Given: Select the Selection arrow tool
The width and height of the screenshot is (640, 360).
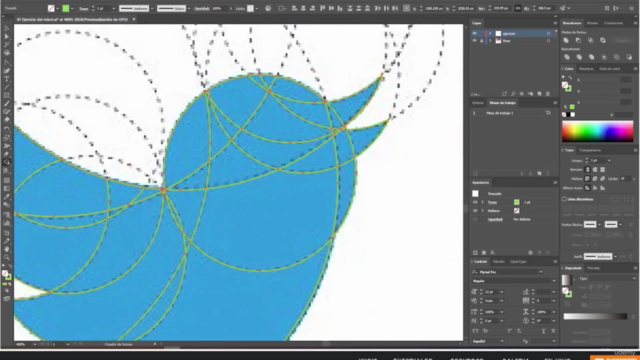Looking at the screenshot, I should point(7,28).
